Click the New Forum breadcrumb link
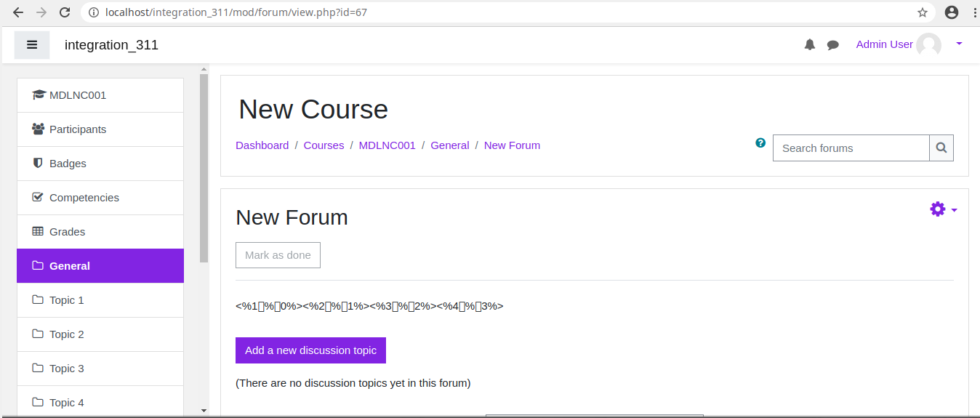Screen dimensions: 980x418 point(512,145)
